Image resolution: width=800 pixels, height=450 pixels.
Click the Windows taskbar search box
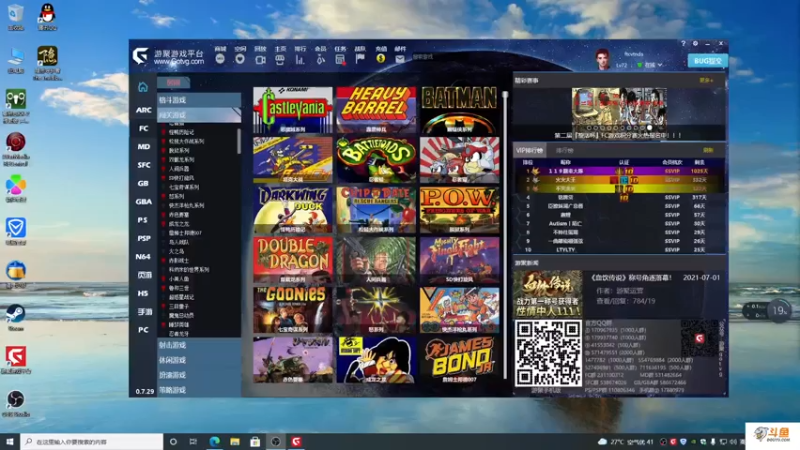pyautogui.click(x=92, y=441)
